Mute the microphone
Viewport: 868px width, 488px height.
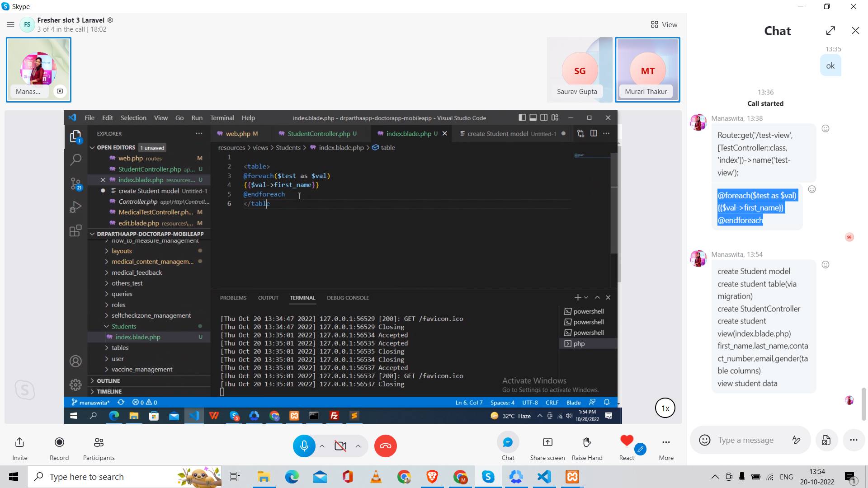(304, 446)
